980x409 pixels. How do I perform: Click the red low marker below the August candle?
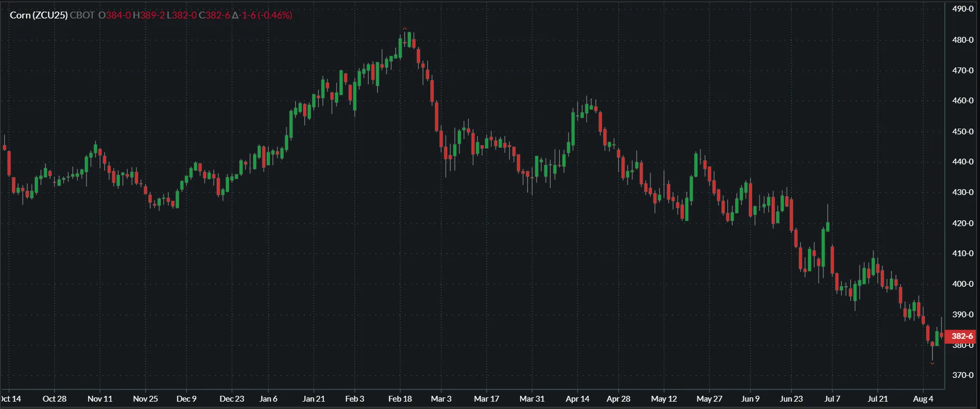[x=933, y=363]
